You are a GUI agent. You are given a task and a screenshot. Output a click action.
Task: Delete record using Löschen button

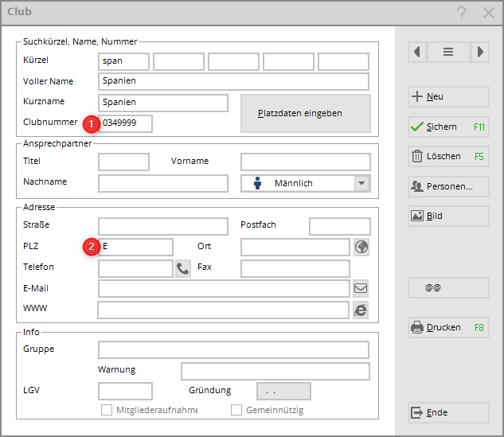coord(448,157)
